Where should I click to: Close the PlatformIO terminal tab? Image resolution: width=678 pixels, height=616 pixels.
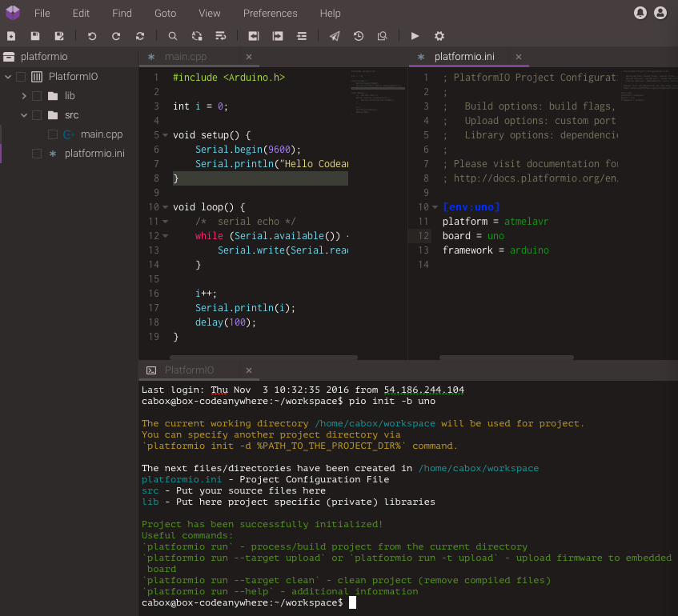point(249,370)
